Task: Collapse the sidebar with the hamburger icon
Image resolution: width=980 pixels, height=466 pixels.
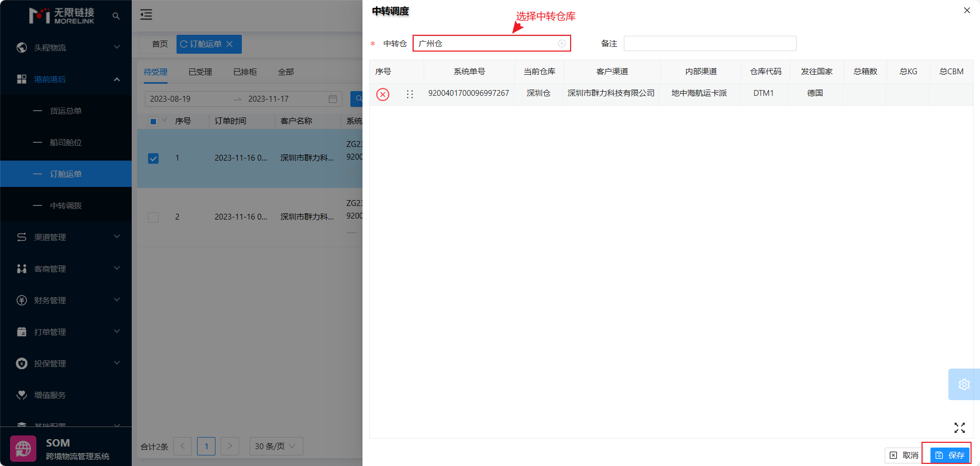Action: [x=146, y=15]
